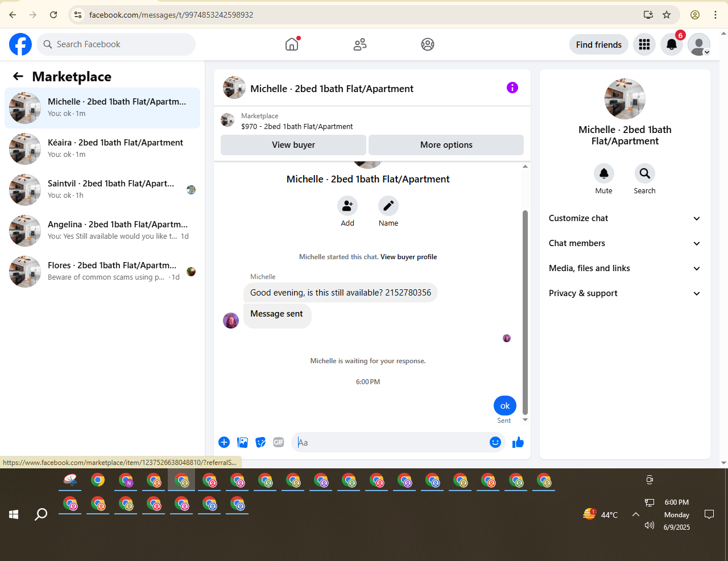This screenshot has height=561, width=728.
Task: Expand the Chat members section
Action: pyautogui.click(x=625, y=243)
